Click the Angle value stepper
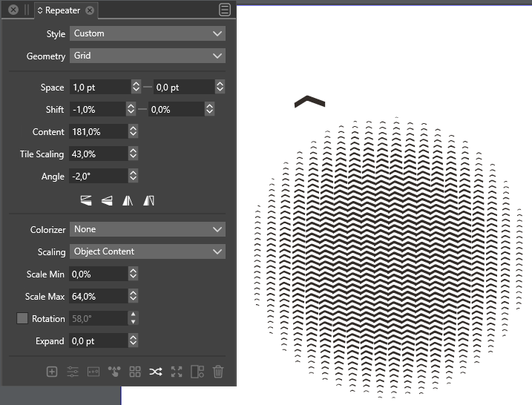The image size is (532, 405). point(133,177)
